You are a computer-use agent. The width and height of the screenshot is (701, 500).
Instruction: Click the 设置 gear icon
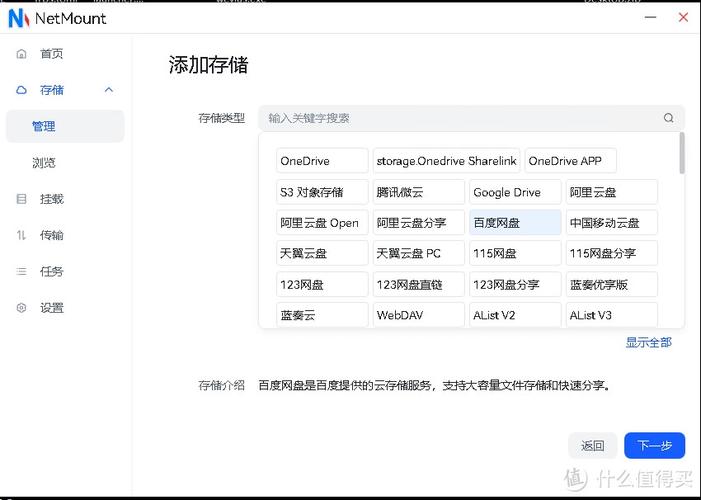[x=21, y=308]
